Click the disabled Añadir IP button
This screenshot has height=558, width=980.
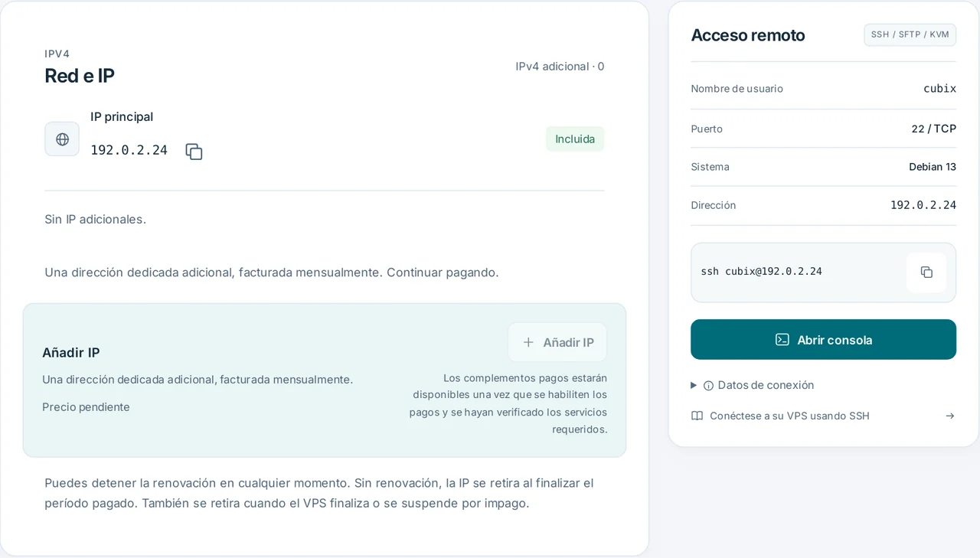coord(557,343)
